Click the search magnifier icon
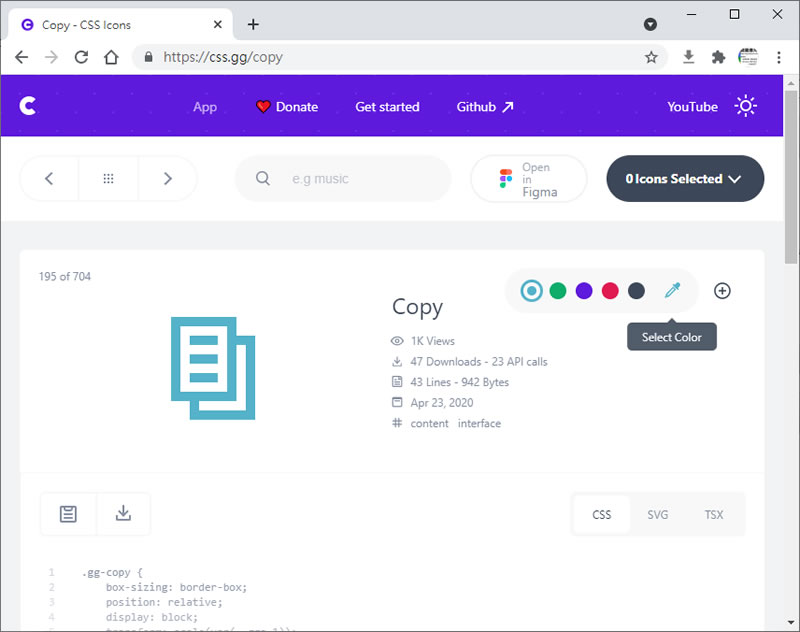The height and width of the screenshot is (632, 800). [263, 178]
